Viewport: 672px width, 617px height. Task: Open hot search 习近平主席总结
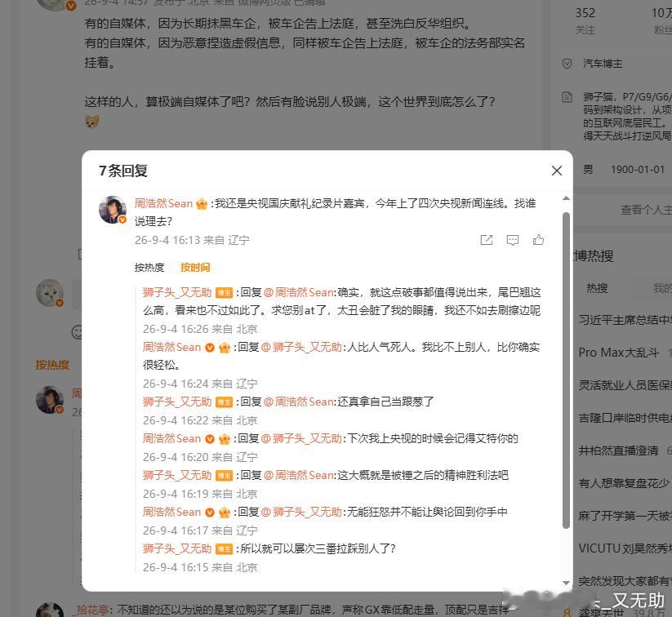pos(625,320)
